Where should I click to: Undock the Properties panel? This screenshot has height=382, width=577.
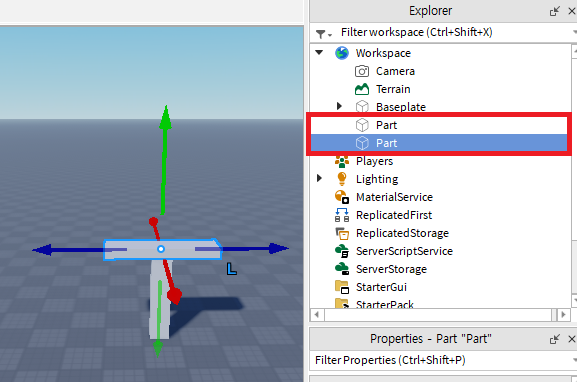[554, 339]
